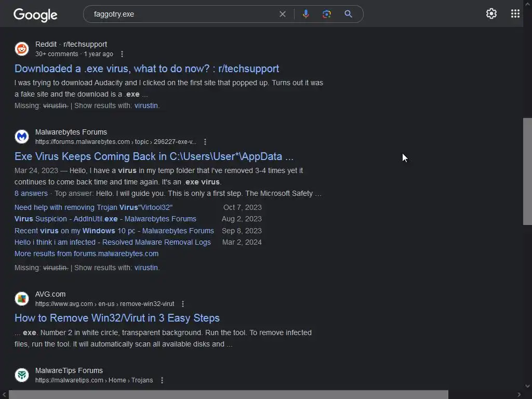Start voice search with microphone icon
Image resolution: width=532 pixels, height=399 pixels.
[305, 14]
